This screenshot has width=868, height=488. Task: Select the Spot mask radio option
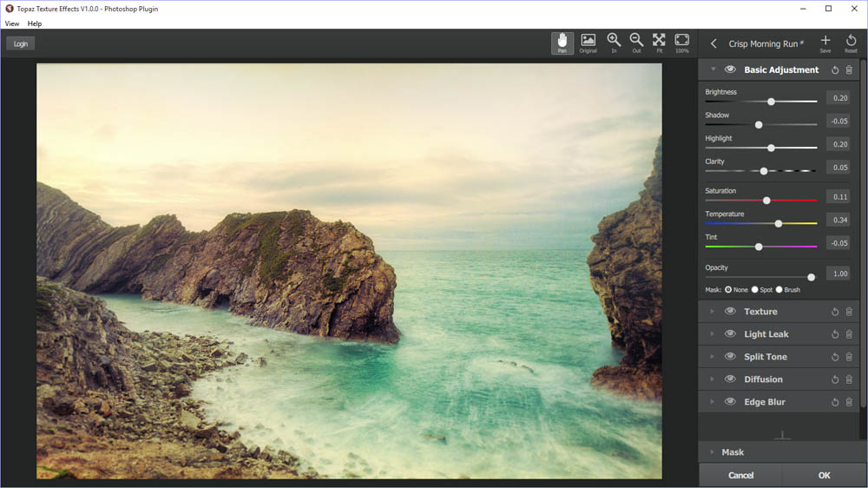(755, 289)
